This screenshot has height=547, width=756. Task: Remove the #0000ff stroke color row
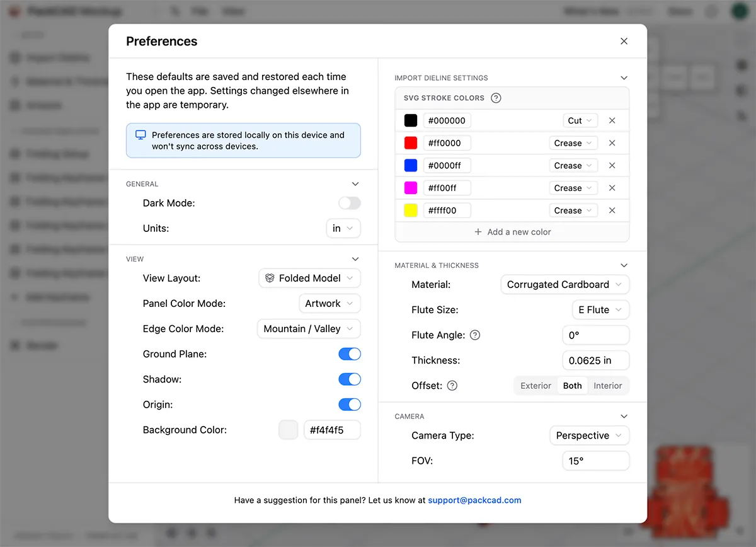(612, 166)
